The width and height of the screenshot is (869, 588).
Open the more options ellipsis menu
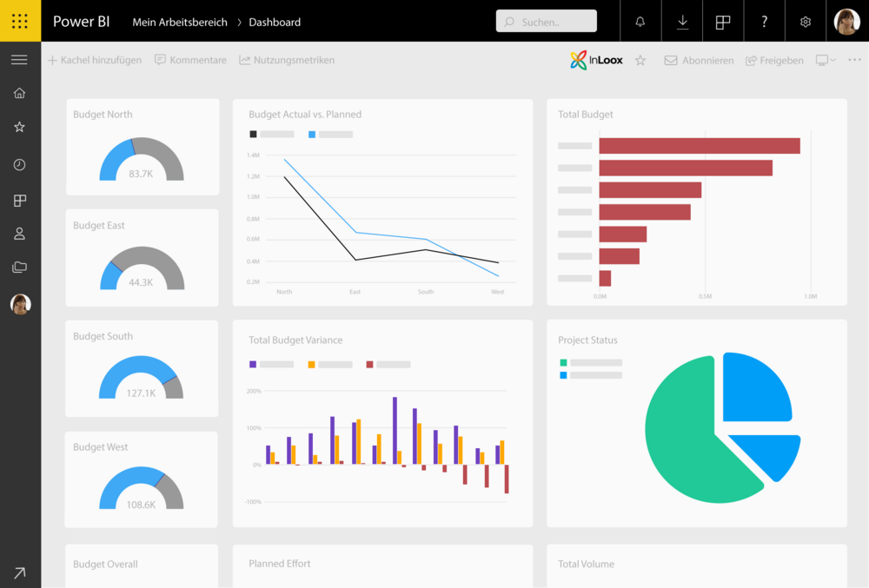tap(854, 60)
